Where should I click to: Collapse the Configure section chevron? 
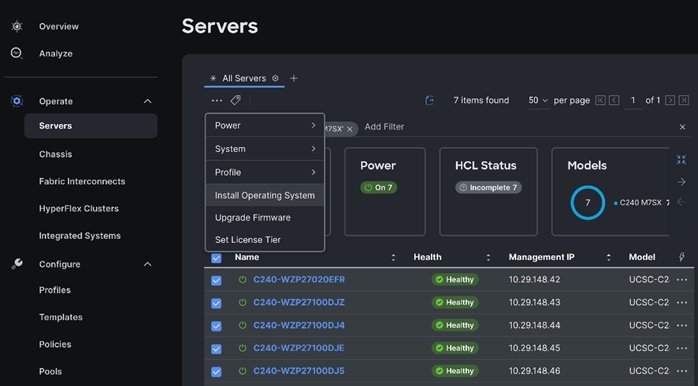coord(148,264)
